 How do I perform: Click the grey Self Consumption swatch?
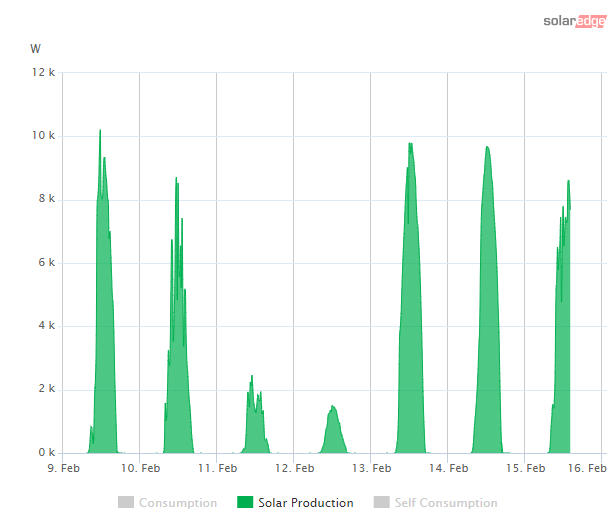[x=382, y=502]
